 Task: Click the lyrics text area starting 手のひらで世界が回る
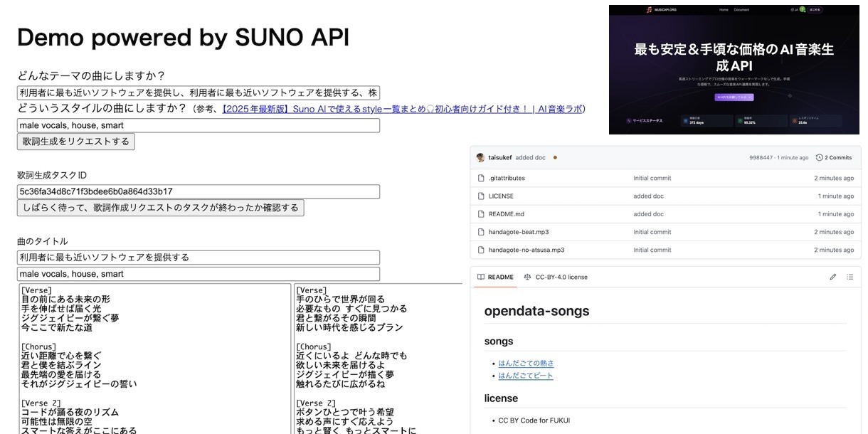[x=378, y=359]
